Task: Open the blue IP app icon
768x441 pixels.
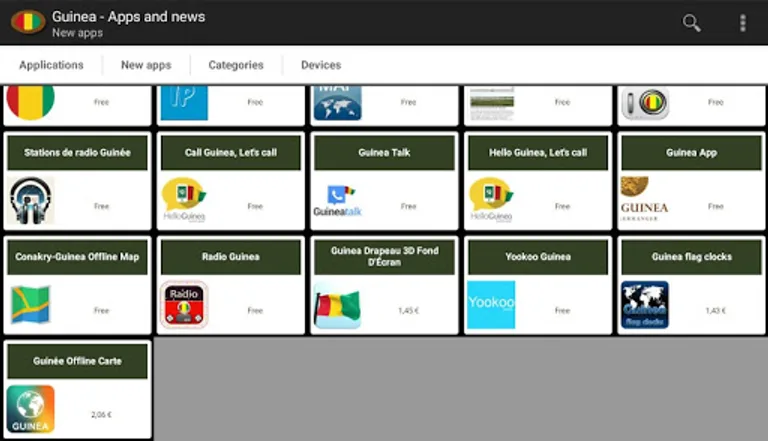Action: point(184,102)
